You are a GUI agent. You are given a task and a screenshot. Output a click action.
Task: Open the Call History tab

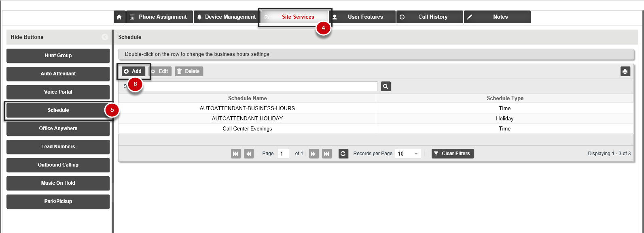430,17
